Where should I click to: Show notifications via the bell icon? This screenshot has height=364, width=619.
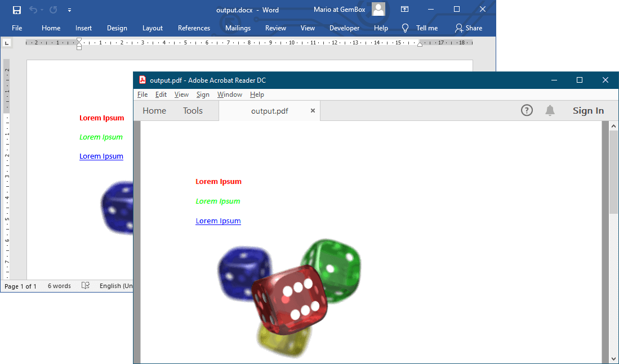pyautogui.click(x=550, y=110)
